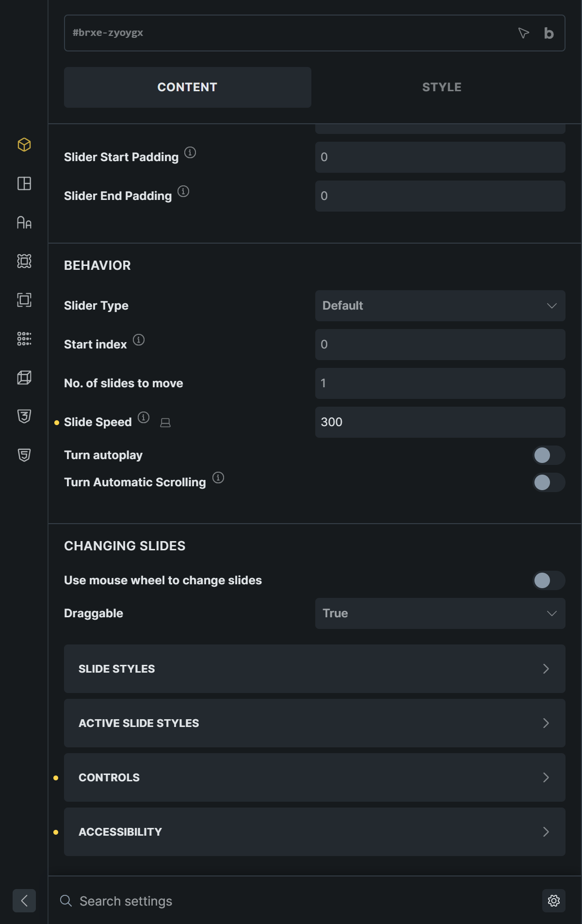Click the BEHAVIOR section heading
Image resolution: width=582 pixels, height=924 pixels.
pos(97,265)
